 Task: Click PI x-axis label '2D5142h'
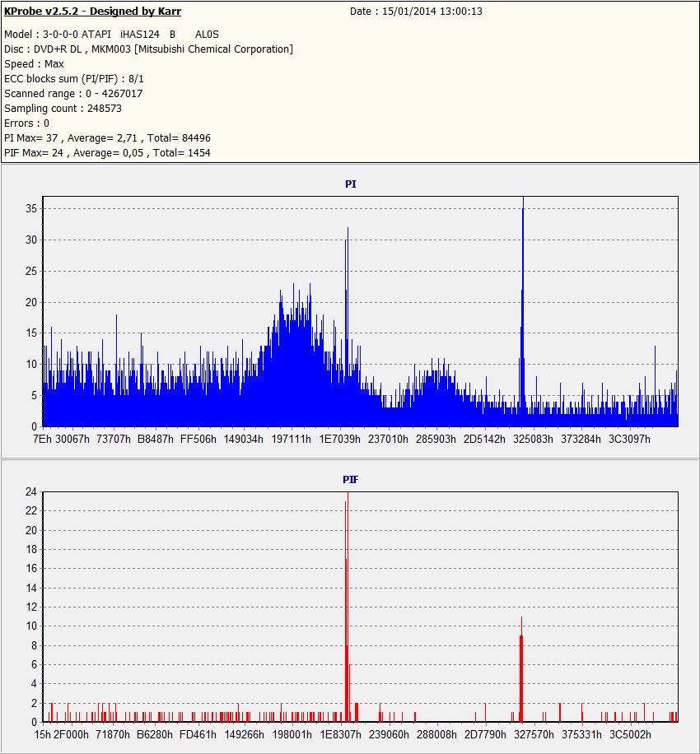pyautogui.click(x=484, y=439)
